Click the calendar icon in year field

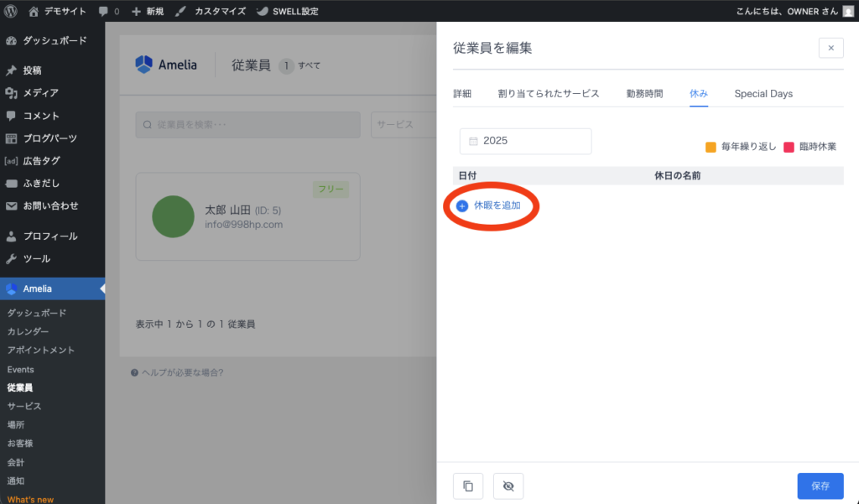473,141
